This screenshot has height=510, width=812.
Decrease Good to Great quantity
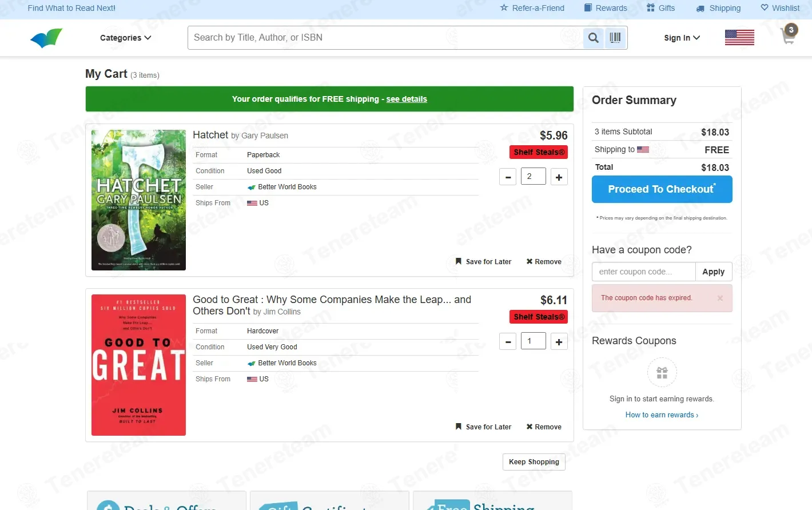point(508,342)
